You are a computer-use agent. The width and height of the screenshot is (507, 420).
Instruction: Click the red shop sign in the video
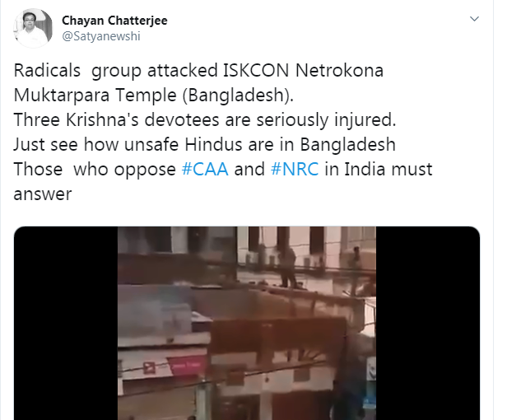point(187,366)
